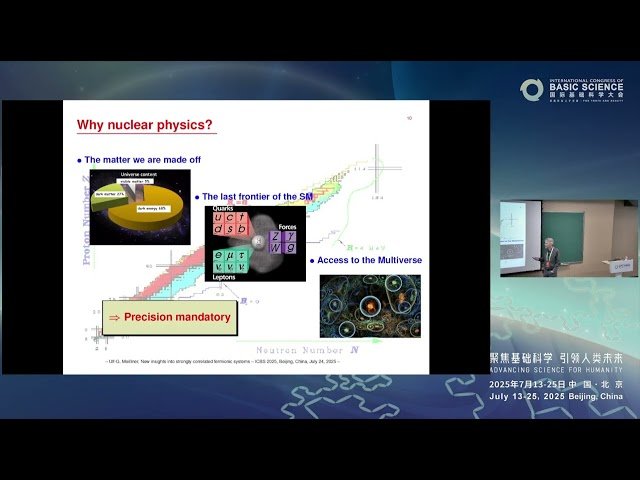Click the arrow in Precision mandatory box
The height and width of the screenshot is (480, 640).
click(114, 318)
